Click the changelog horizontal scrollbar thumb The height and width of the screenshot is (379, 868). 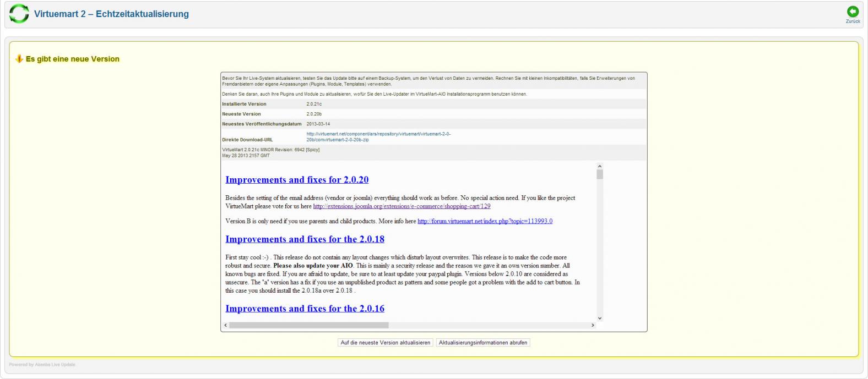coord(308,325)
